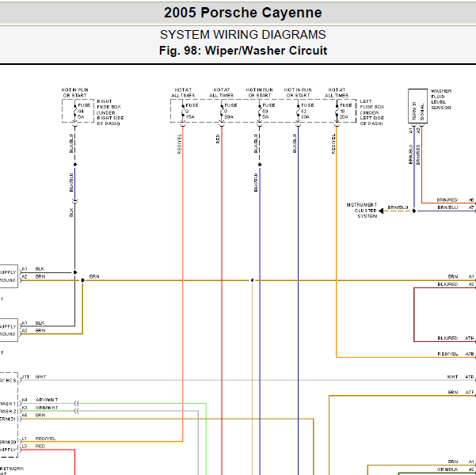Image resolution: width=476 pixels, height=475 pixels.
Task: Select the "GRY/WHT" label at pin K4
Action: pyautogui.click(x=47, y=400)
